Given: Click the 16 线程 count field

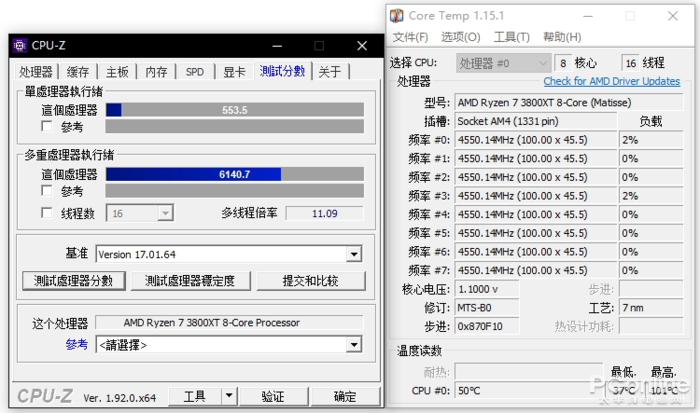Looking at the screenshot, I should pos(630,63).
